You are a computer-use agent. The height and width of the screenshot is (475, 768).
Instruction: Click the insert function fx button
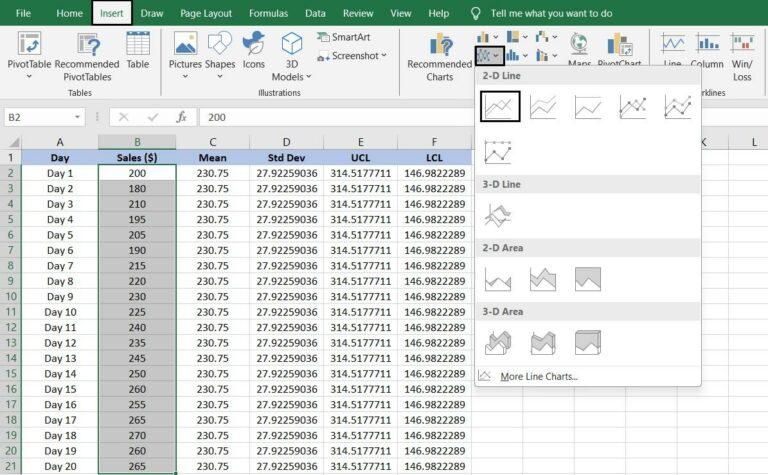[181, 117]
